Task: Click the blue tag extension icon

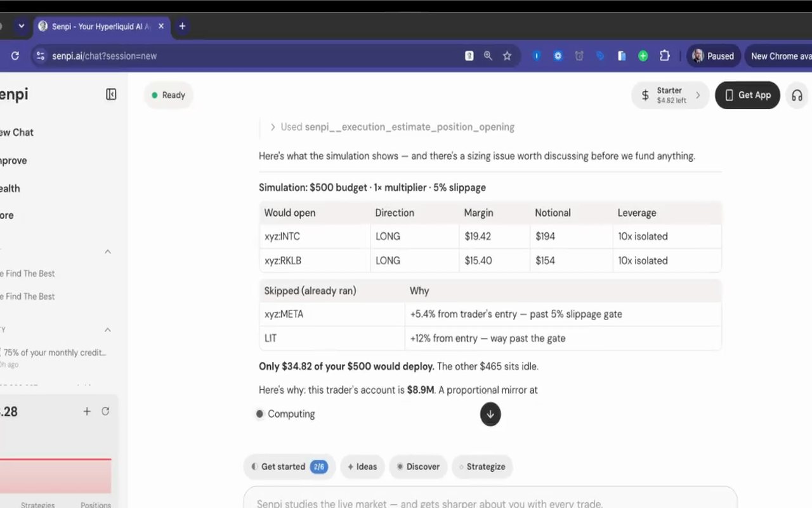Action: [x=600, y=56]
